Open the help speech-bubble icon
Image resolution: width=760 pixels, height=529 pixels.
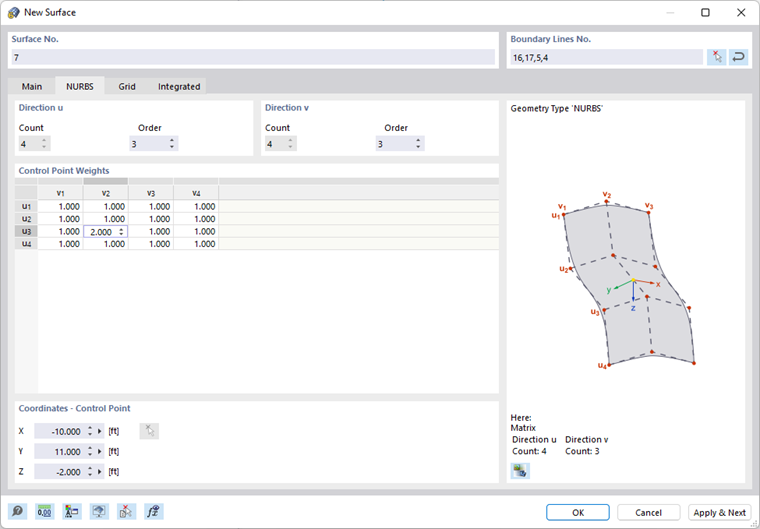click(x=17, y=512)
